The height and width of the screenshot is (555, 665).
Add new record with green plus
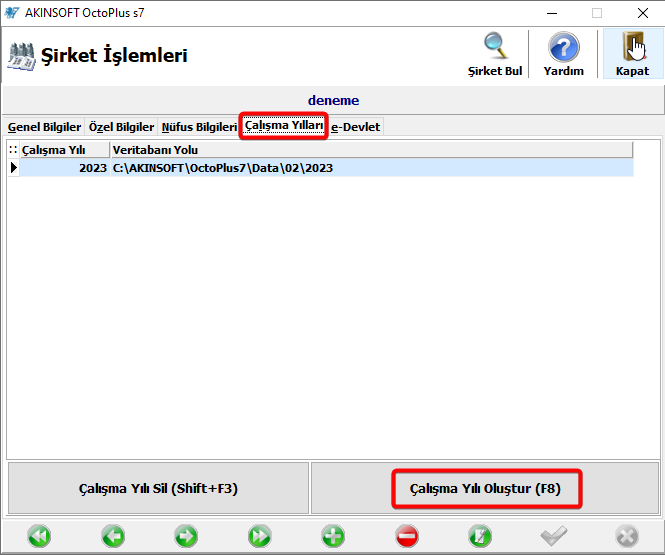tap(333, 536)
